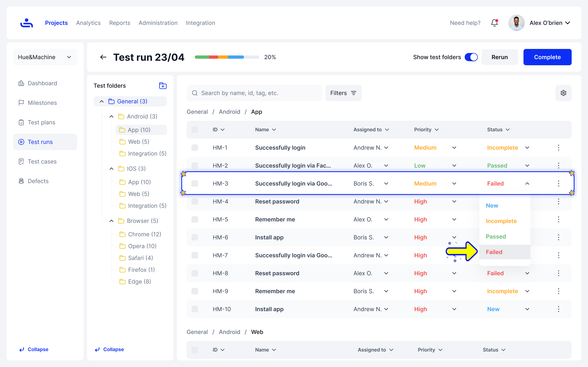The height and width of the screenshot is (367, 588).
Task: Click the add new folder icon
Action: [163, 86]
